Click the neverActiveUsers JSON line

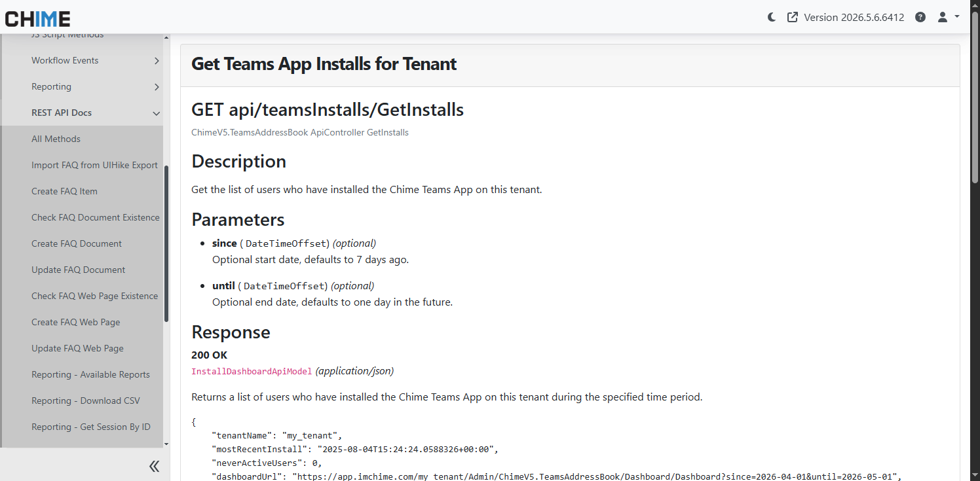click(267, 463)
